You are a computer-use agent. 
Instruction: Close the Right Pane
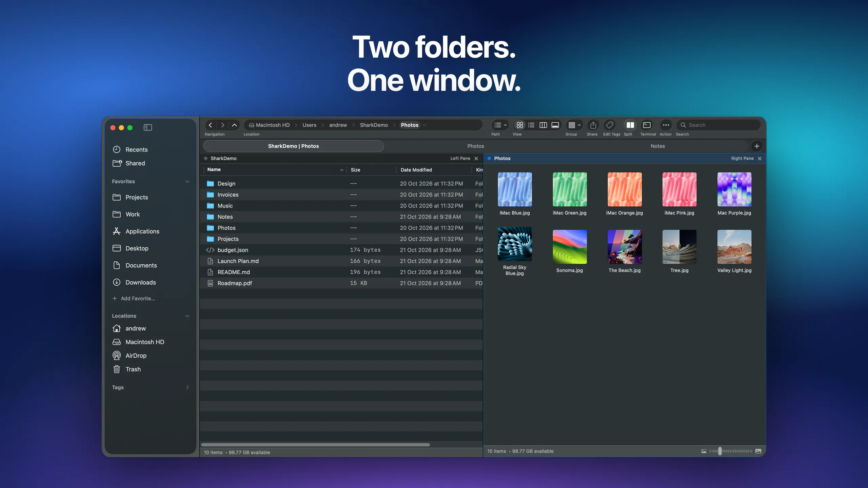coord(759,158)
